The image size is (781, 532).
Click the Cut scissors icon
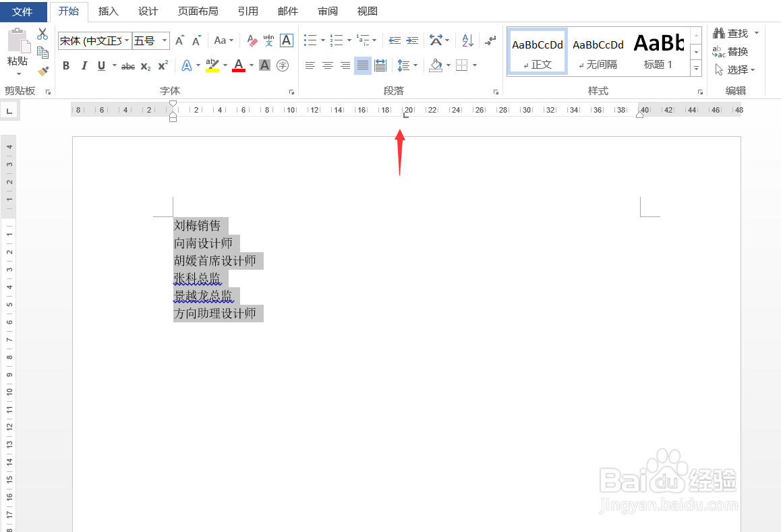[42, 34]
